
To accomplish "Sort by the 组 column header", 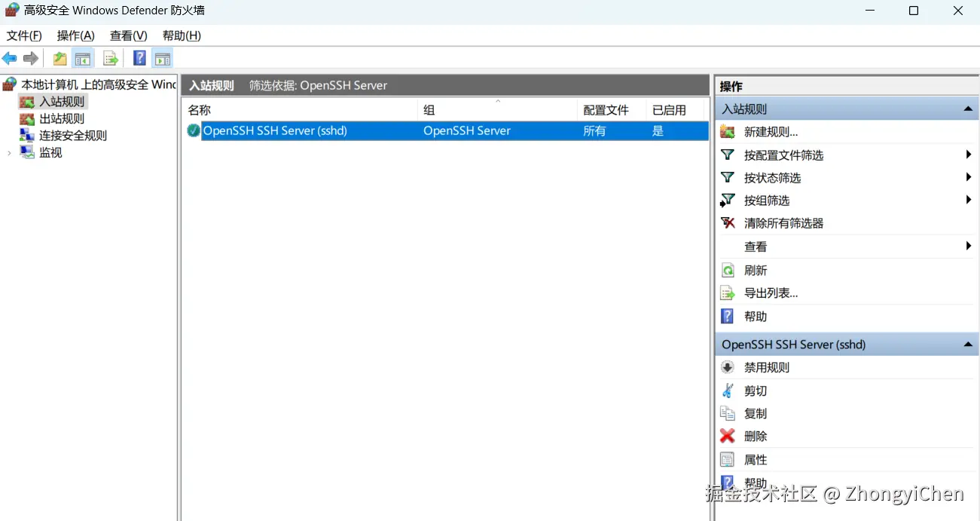I will point(497,110).
